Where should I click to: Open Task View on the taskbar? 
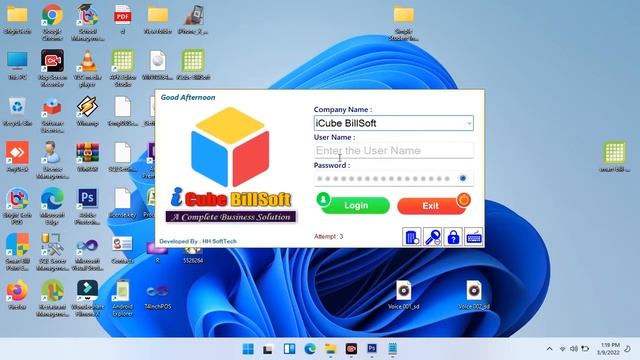268,349
